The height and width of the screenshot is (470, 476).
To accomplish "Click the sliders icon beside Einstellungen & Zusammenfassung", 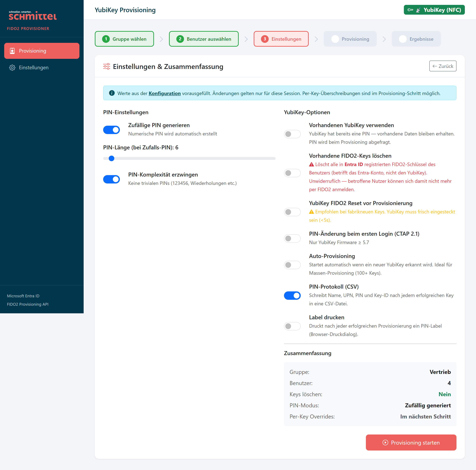I will [106, 66].
